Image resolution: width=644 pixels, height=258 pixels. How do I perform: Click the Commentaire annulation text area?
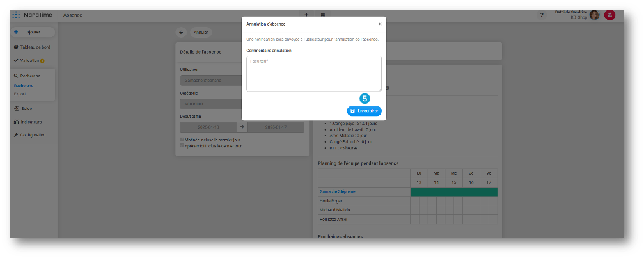[313, 73]
